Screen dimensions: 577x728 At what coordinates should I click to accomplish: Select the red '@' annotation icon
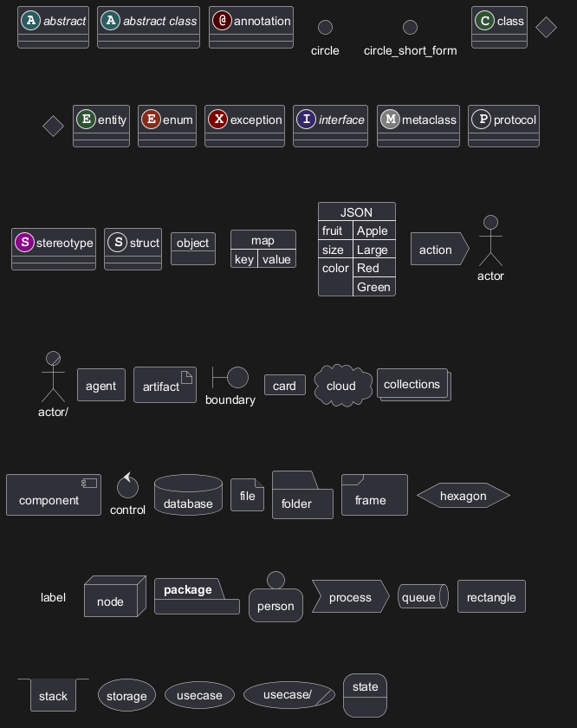point(222,20)
